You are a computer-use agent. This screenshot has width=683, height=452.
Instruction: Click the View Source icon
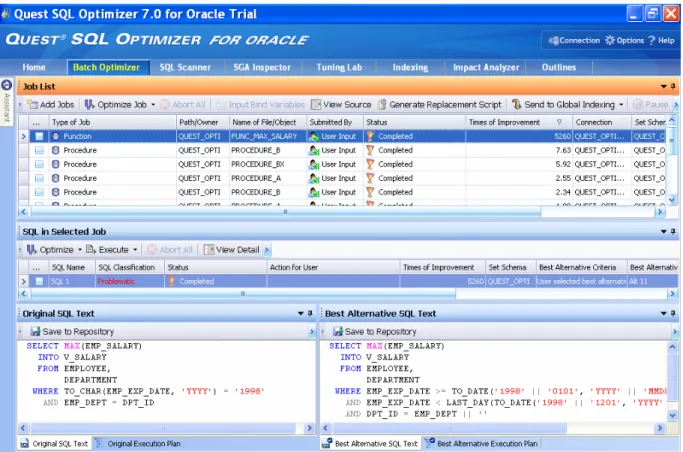click(316, 105)
